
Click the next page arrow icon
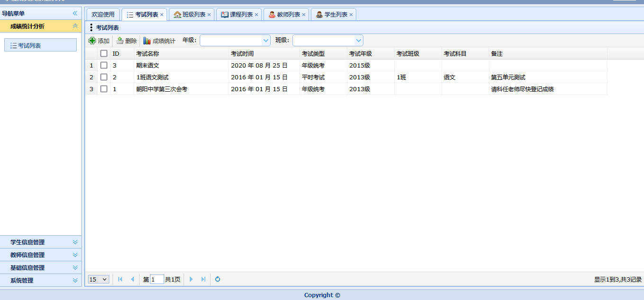(191, 279)
